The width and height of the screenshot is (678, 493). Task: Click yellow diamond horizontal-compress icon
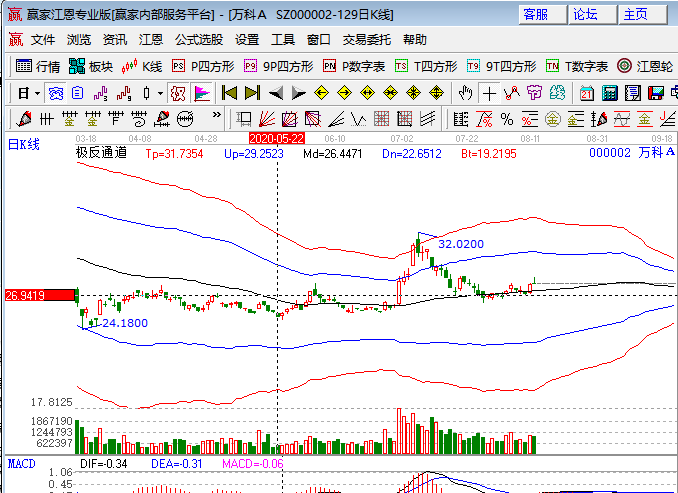[390, 93]
